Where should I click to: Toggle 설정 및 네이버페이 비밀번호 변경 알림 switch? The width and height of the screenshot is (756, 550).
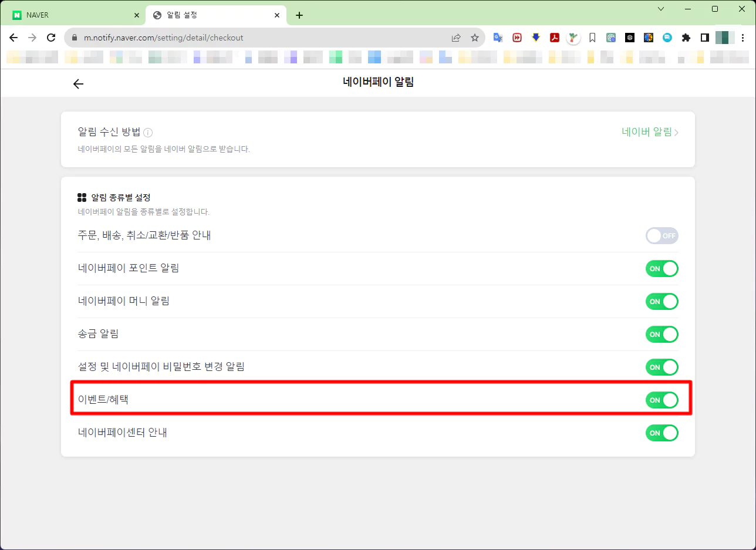coord(662,367)
